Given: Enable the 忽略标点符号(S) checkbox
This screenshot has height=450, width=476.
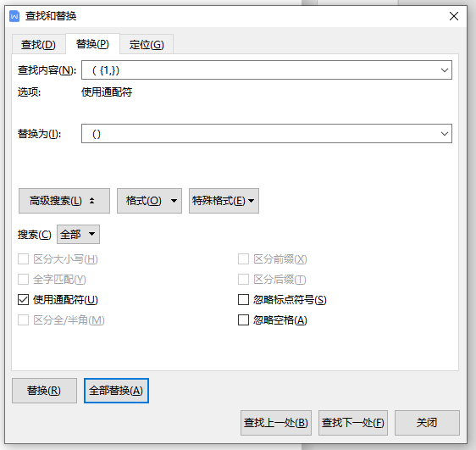Looking at the screenshot, I should (243, 300).
